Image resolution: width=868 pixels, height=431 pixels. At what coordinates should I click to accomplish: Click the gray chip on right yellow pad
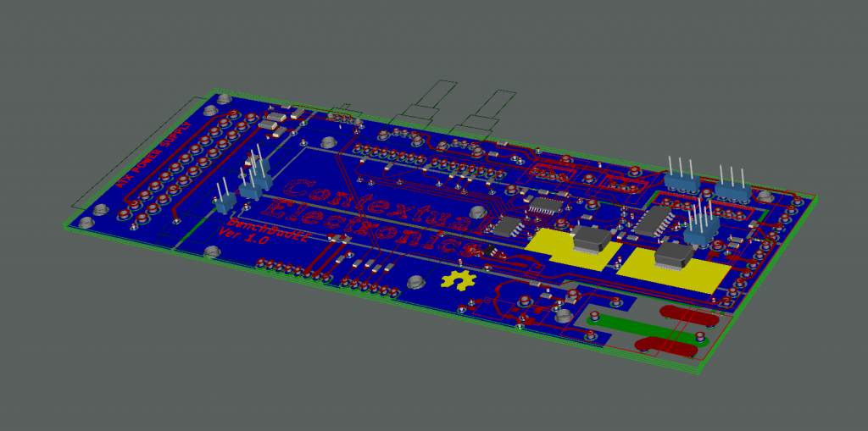(x=675, y=256)
